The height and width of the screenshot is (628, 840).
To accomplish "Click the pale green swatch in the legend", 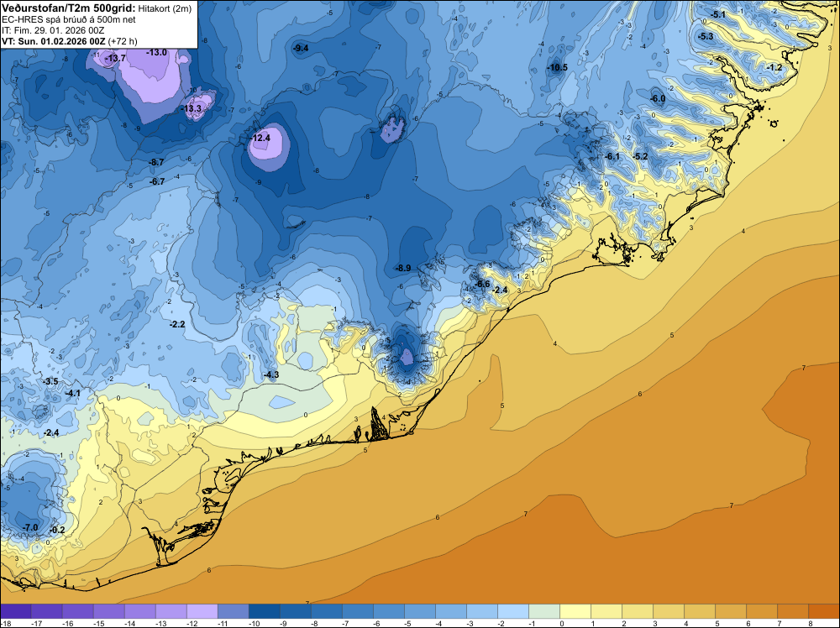I will click(x=544, y=611).
